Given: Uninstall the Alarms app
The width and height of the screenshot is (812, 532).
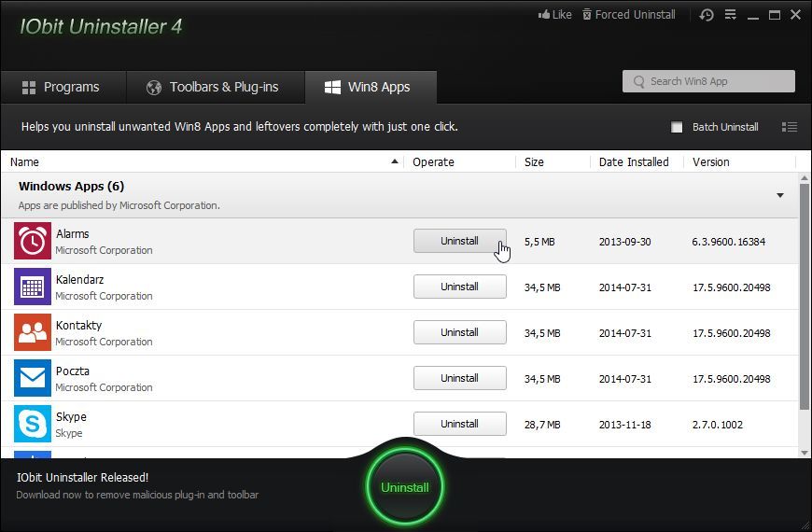Looking at the screenshot, I should pyautogui.click(x=460, y=241).
